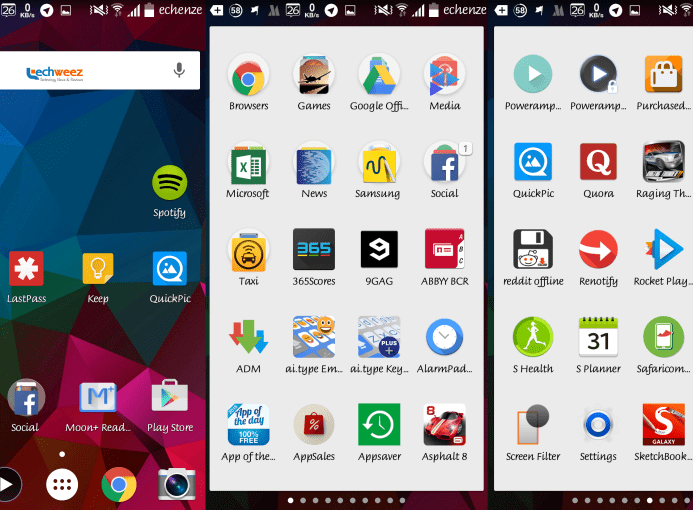Launch S Health app
This screenshot has width=693, height=510.
tap(533, 337)
